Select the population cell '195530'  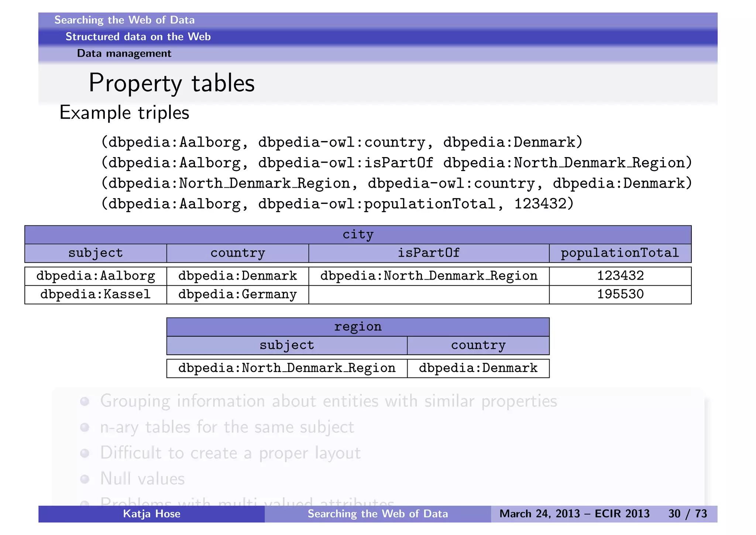[x=620, y=294]
